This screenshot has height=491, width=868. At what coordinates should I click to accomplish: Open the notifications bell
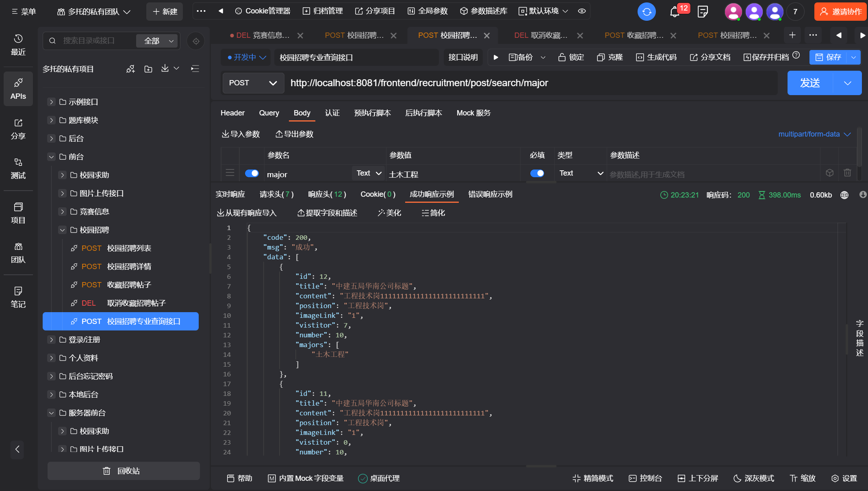pos(674,11)
